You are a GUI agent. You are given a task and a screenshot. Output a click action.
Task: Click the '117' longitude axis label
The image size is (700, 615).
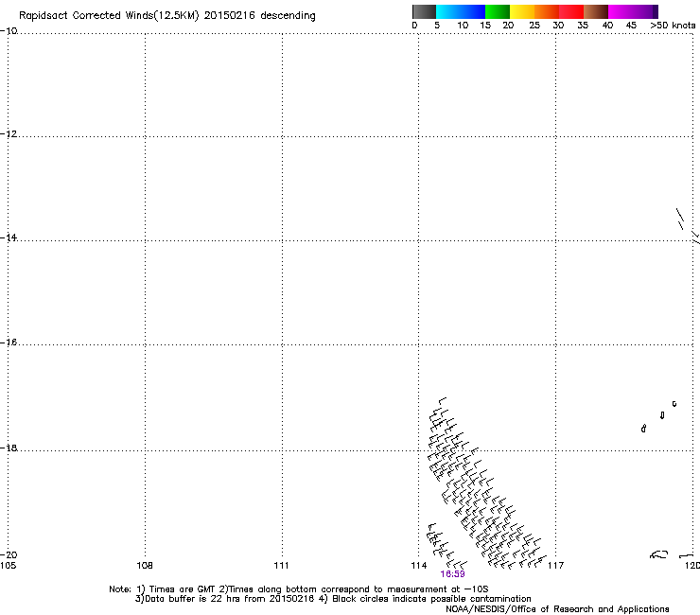point(555,566)
